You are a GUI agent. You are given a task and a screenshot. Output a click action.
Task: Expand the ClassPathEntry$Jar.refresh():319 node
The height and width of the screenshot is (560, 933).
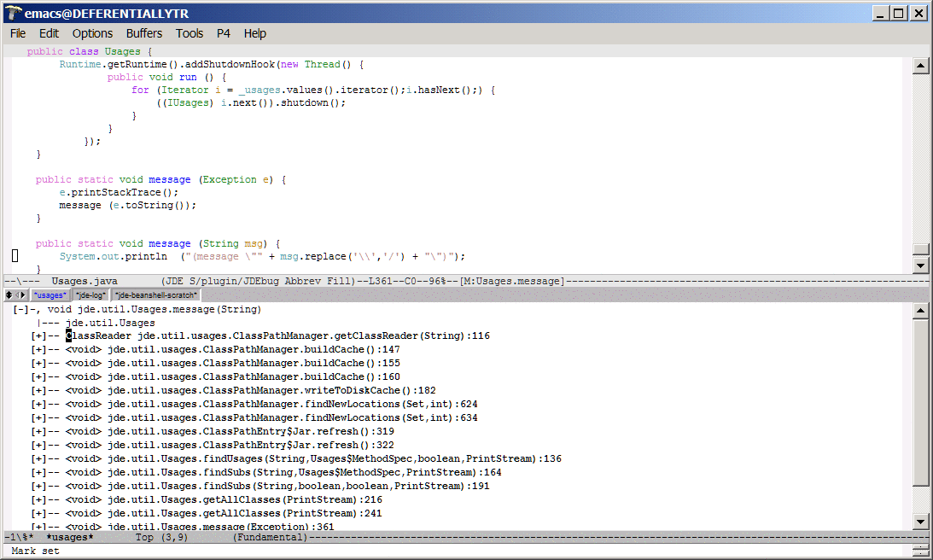(38, 432)
